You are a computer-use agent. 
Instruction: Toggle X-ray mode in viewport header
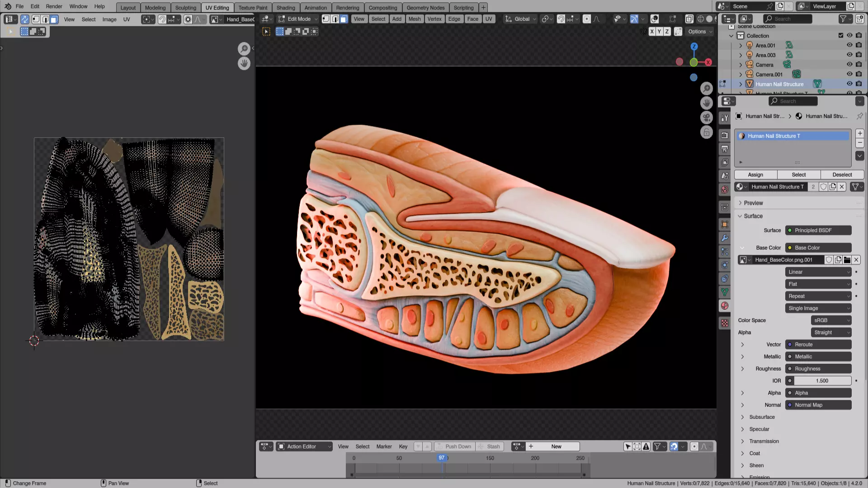689,19
